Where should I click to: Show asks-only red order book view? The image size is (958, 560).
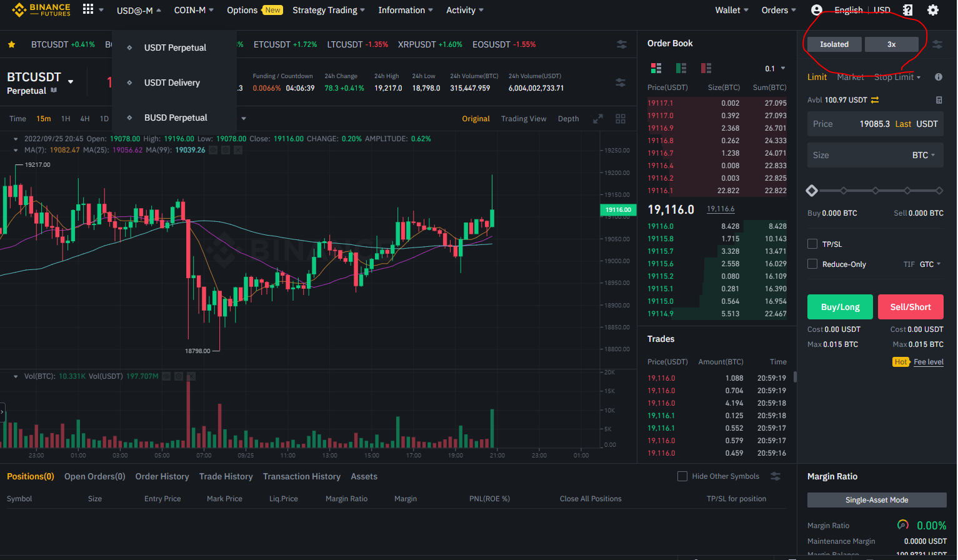click(x=706, y=68)
